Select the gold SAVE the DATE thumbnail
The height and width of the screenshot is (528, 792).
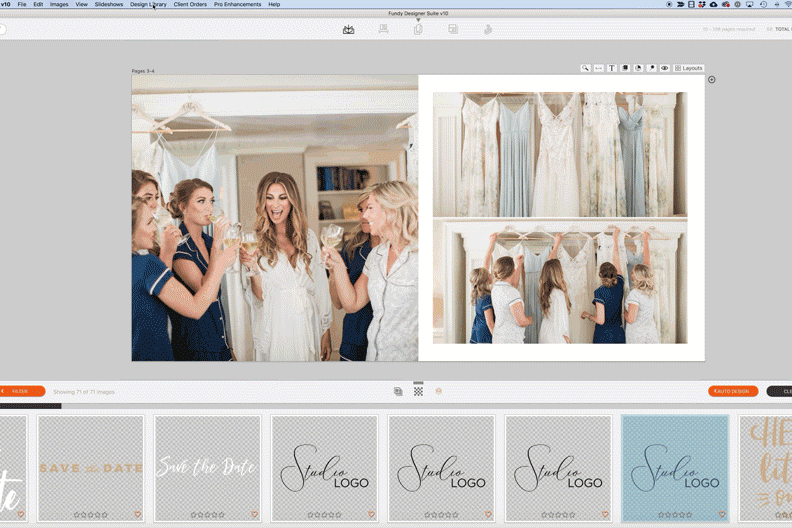pos(91,468)
